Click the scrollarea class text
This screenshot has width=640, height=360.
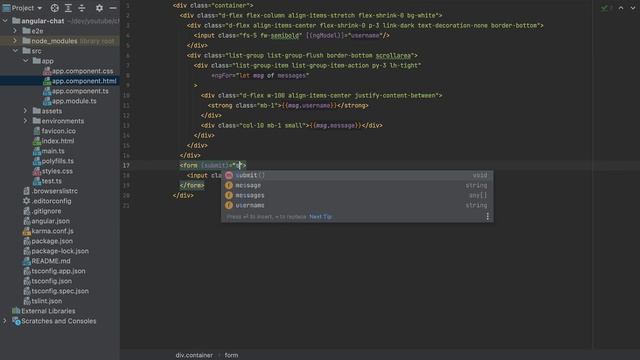click(393, 56)
